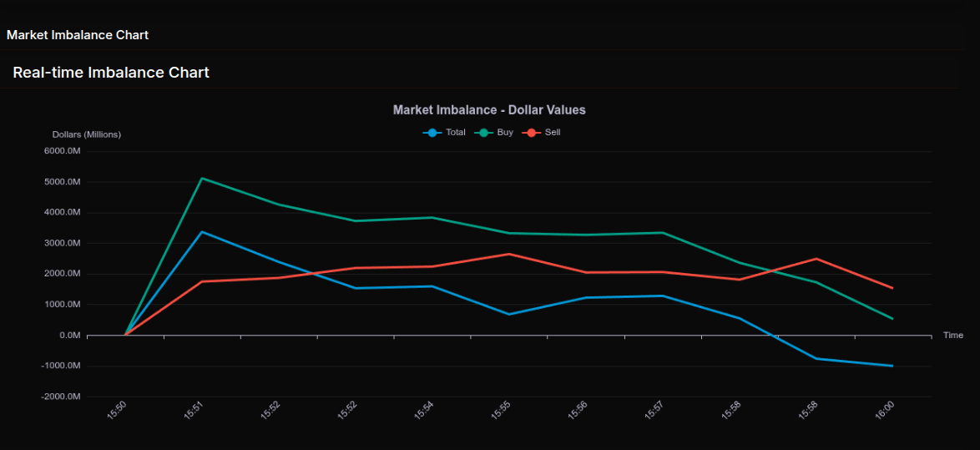Click the Market Imbalance Chart header
This screenshot has width=980, height=450.
(x=78, y=35)
